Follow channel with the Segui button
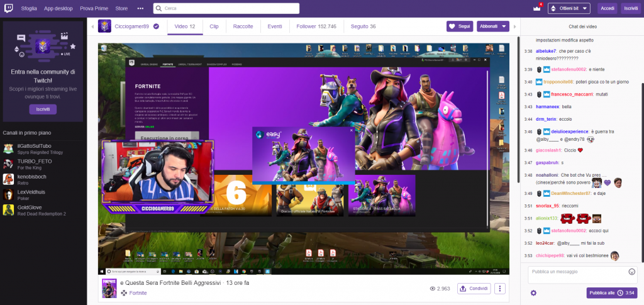Image resolution: width=644 pixels, height=305 pixels. (460, 26)
